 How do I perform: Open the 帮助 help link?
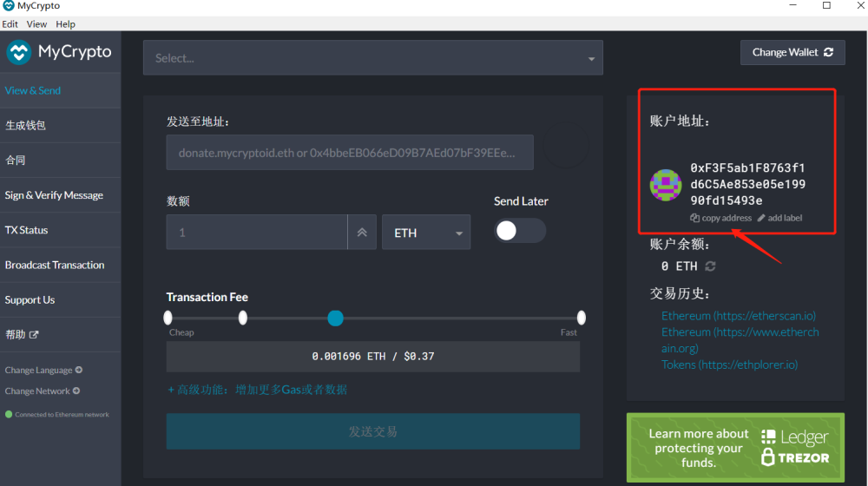(61, 334)
